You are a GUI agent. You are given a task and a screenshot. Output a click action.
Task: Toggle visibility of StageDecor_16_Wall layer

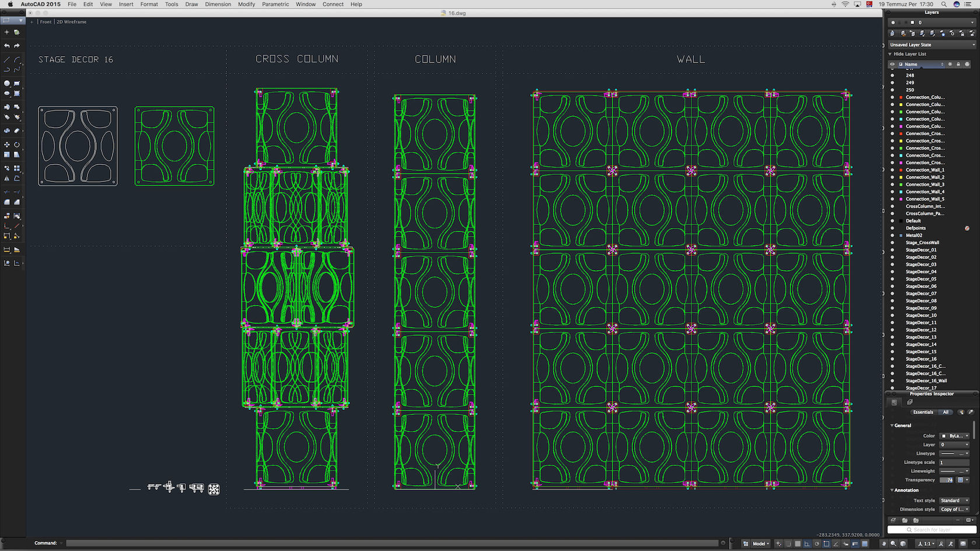click(892, 381)
